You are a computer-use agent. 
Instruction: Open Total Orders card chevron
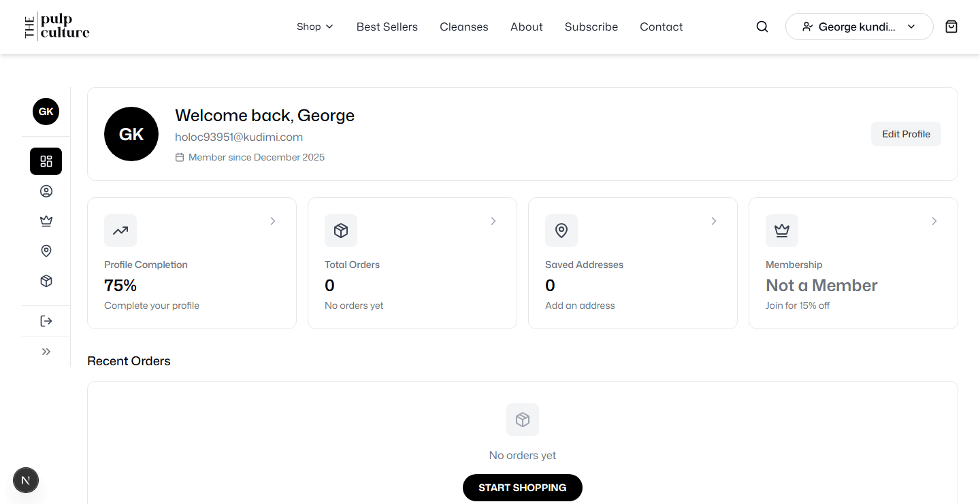point(493,221)
